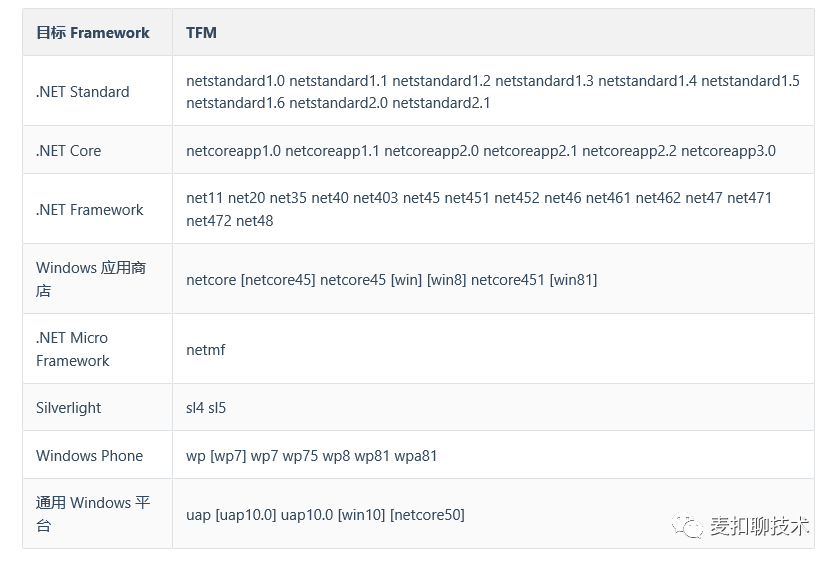
Task: Click the 目标 Framework column header
Action: (x=93, y=33)
